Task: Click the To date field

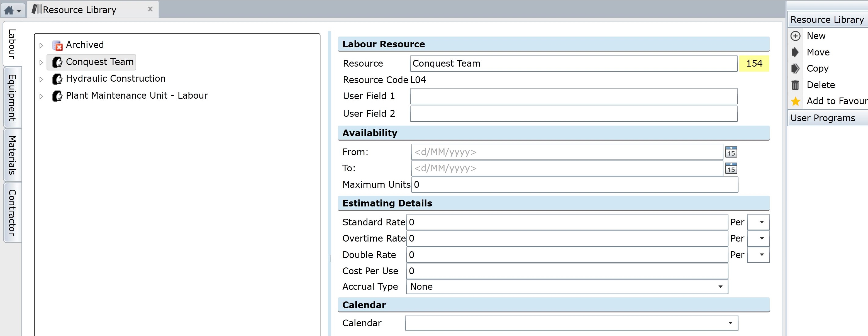Action: click(x=567, y=168)
